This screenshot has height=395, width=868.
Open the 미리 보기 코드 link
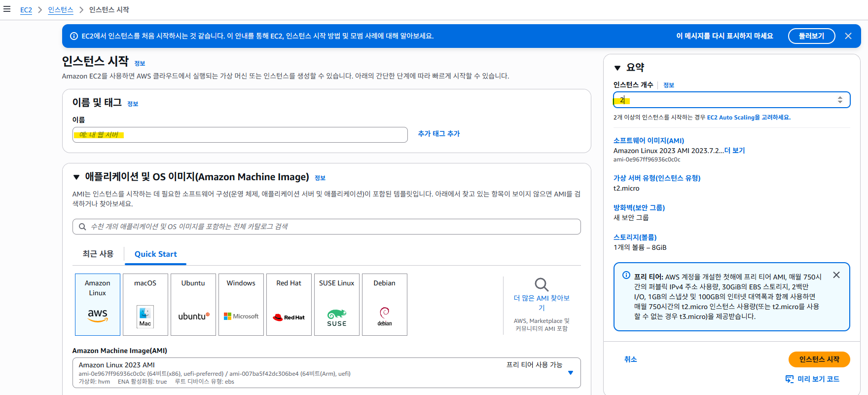pos(818,379)
